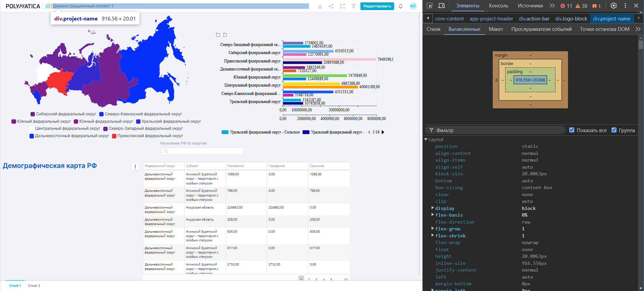Open the three-dot menu beside Демографическая карта РФ
The width and height of the screenshot is (644, 291).
tap(135, 167)
